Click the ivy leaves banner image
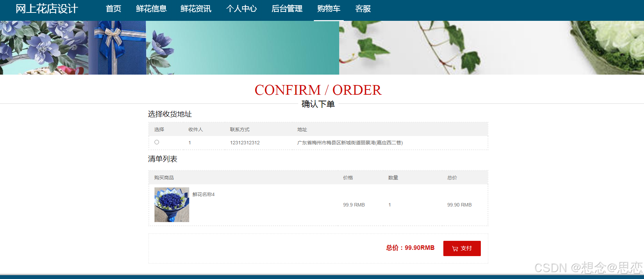The image size is (644, 279). point(492,48)
